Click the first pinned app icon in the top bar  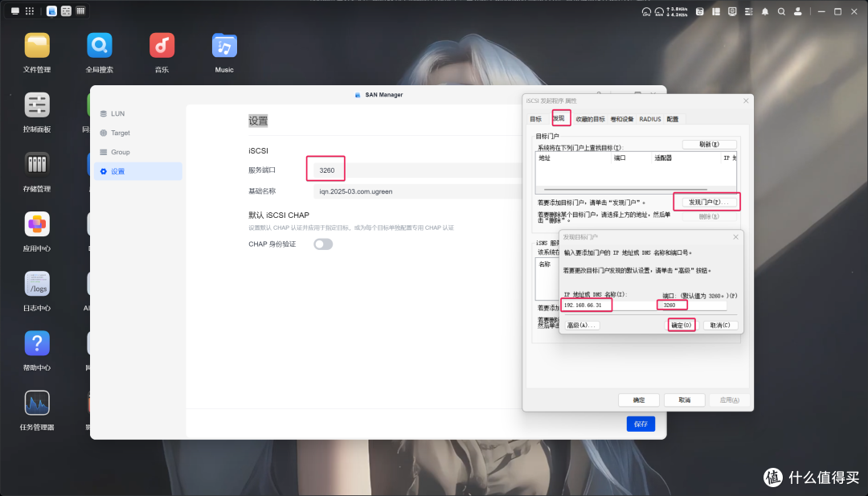coord(51,11)
